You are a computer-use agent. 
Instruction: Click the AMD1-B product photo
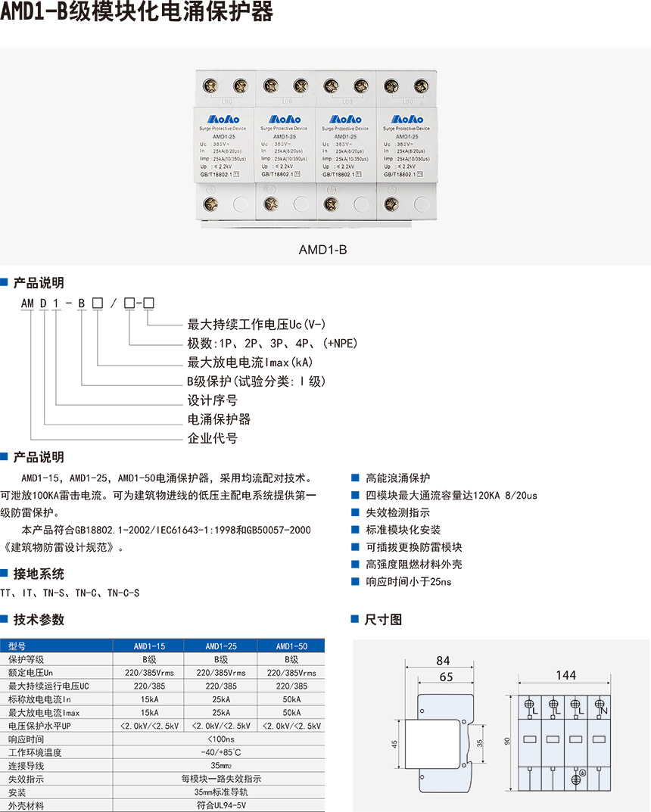coord(316,148)
